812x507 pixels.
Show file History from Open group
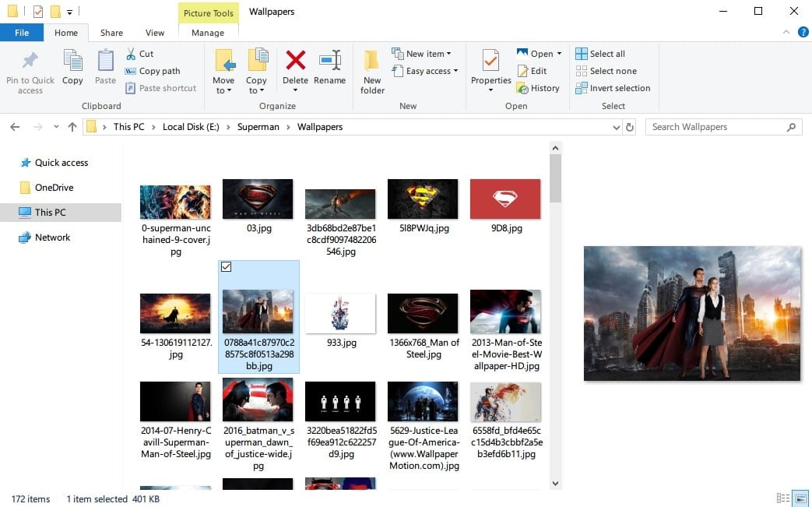(x=538, y=88)
